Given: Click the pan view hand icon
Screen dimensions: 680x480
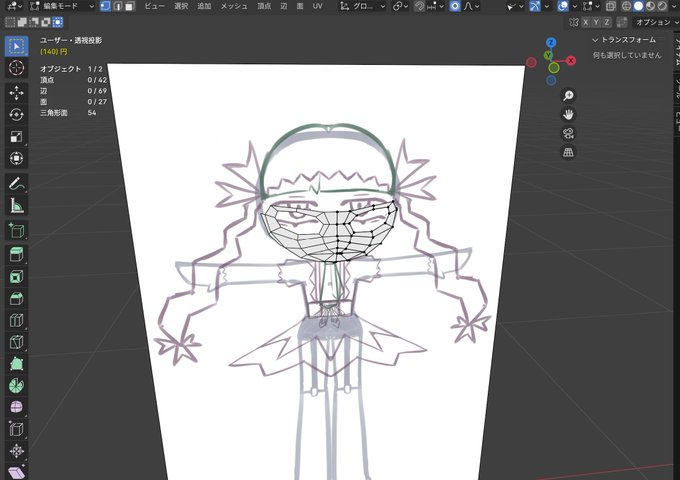Looking at the screenshot, I should tap(568, 114).
